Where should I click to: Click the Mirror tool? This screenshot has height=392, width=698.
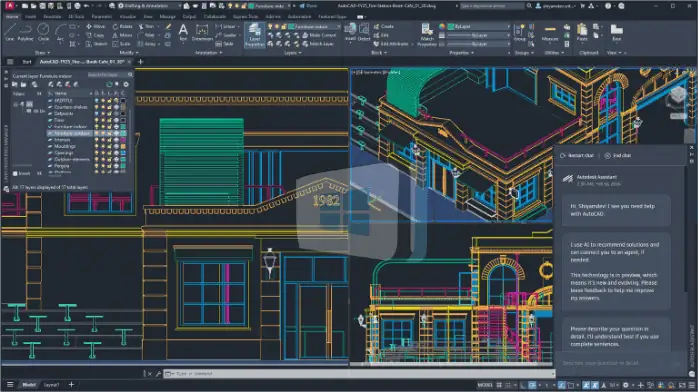pyautogui.click(x=122, y=35)
